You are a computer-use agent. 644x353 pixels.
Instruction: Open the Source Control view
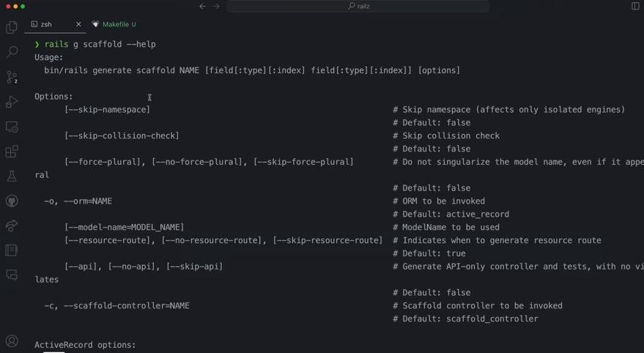tap(12, 77)
